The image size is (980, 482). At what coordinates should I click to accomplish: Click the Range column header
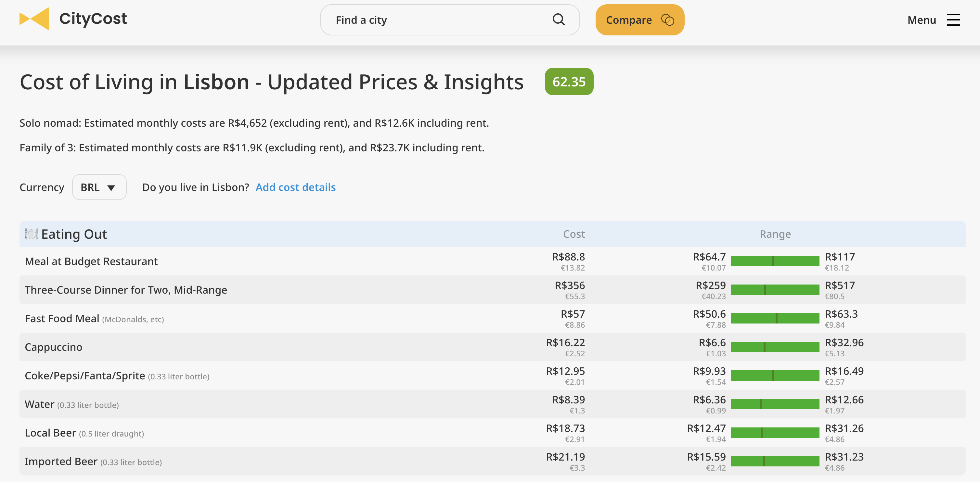[x=775, y=234]
